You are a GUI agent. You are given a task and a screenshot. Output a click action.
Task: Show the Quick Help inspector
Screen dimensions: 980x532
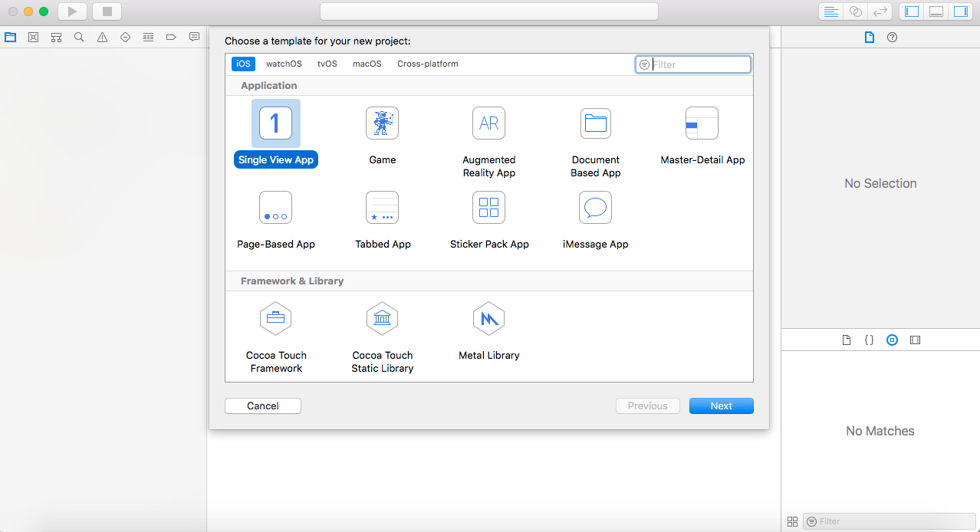coord(892,37)
